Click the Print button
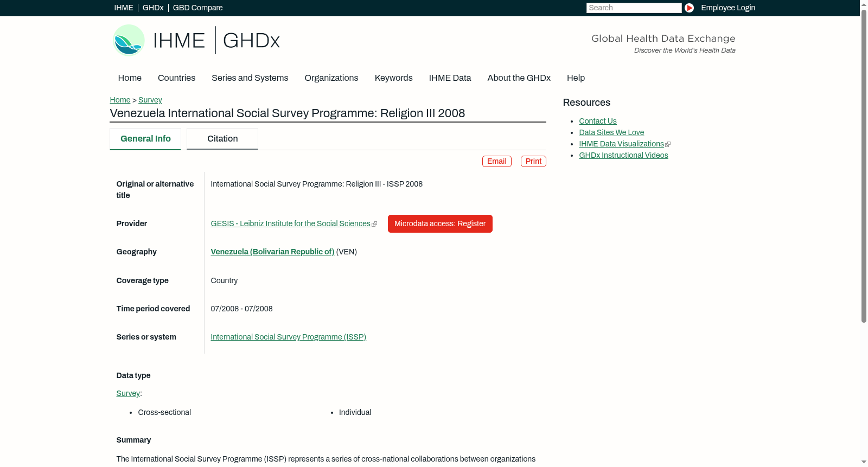 (x=533, y=162)
